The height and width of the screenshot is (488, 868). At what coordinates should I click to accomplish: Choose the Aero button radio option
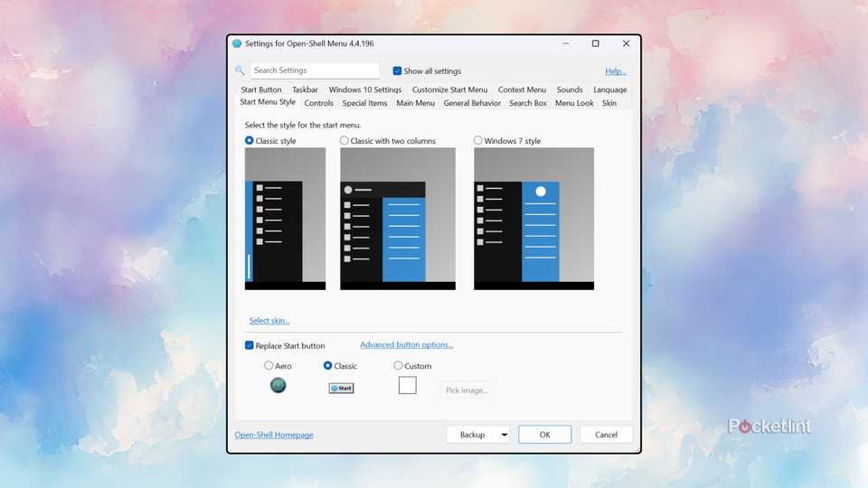(x=269, y=366)
